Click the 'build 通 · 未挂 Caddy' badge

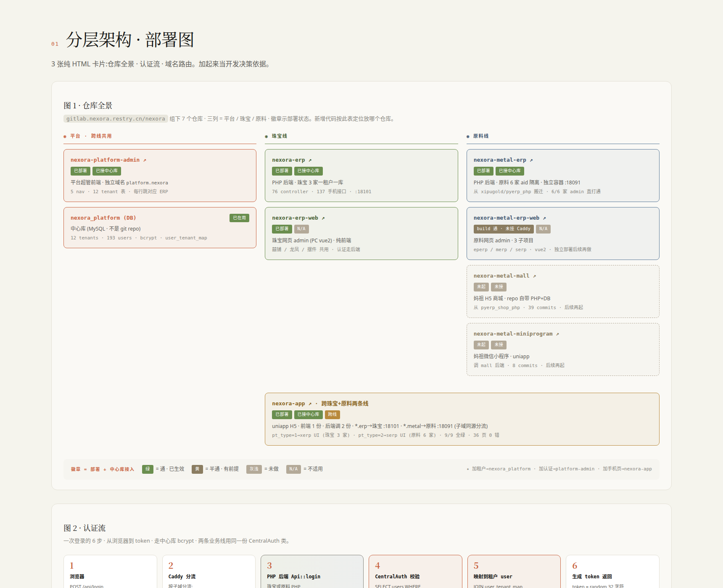(x=504, y=229)
